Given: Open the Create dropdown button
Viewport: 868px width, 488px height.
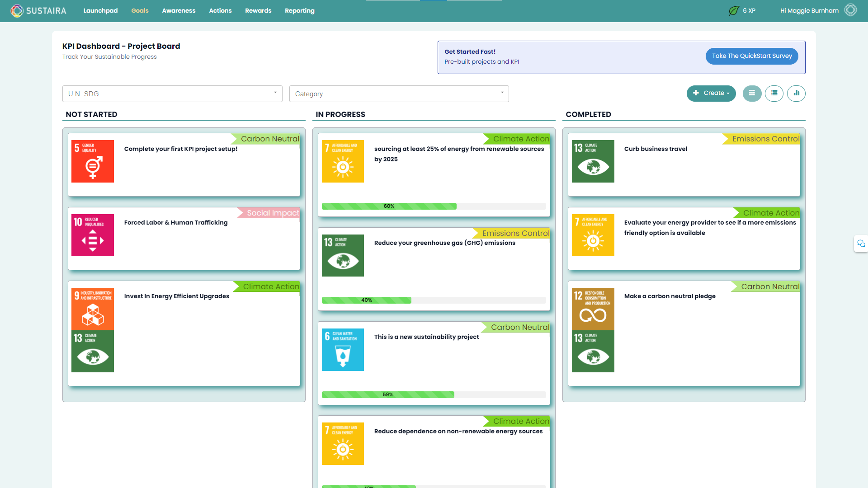Looking at the screenshot, I should [711, 94].
